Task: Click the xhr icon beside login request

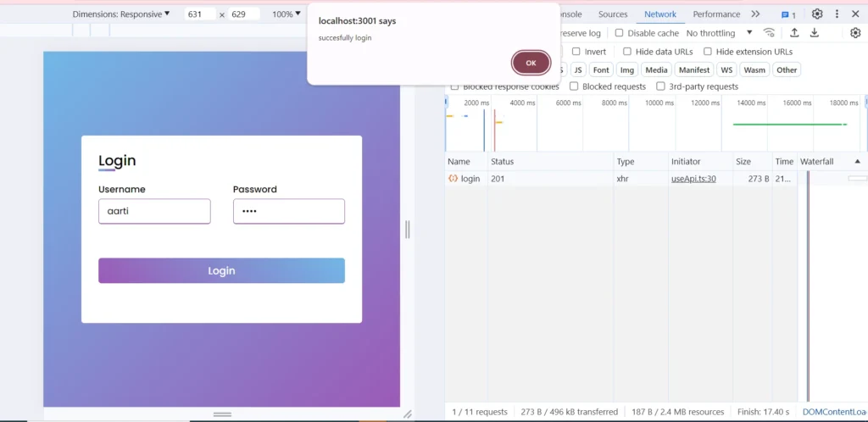Action: pyautogui.click(x=453, y=179)
